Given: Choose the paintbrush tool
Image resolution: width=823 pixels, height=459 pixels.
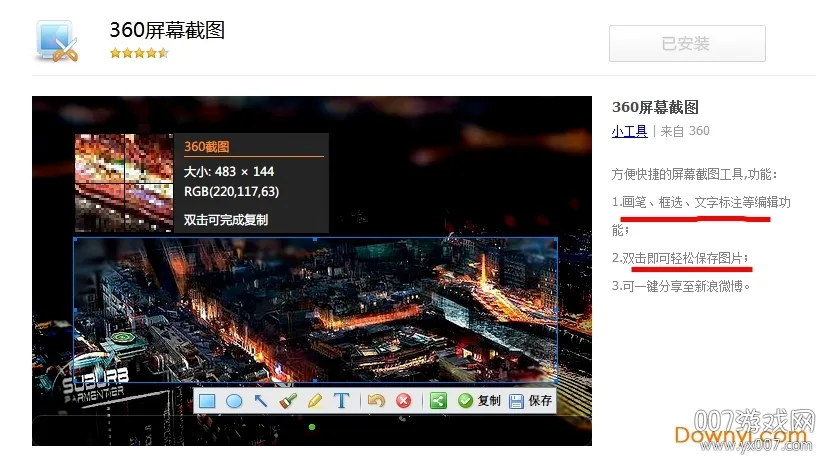Looking at the screenshot, I should coord(288,401).
